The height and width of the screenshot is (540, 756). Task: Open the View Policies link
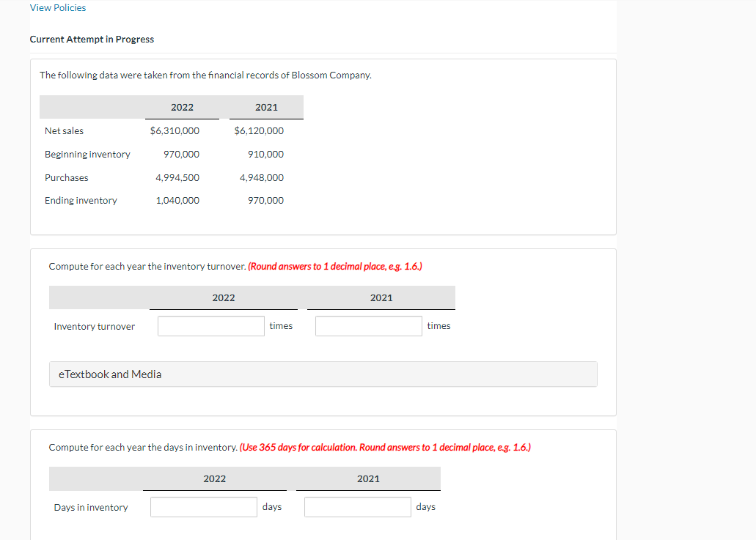tap(58, 7)
